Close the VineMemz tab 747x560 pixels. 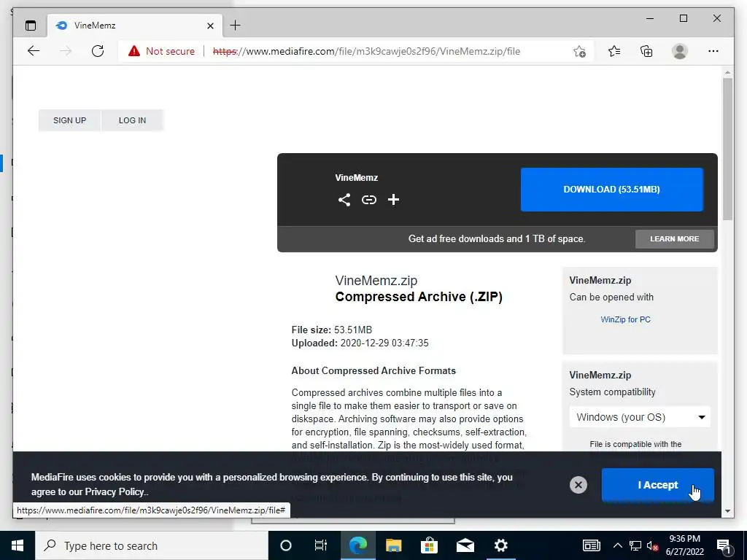tap(210, 26)
